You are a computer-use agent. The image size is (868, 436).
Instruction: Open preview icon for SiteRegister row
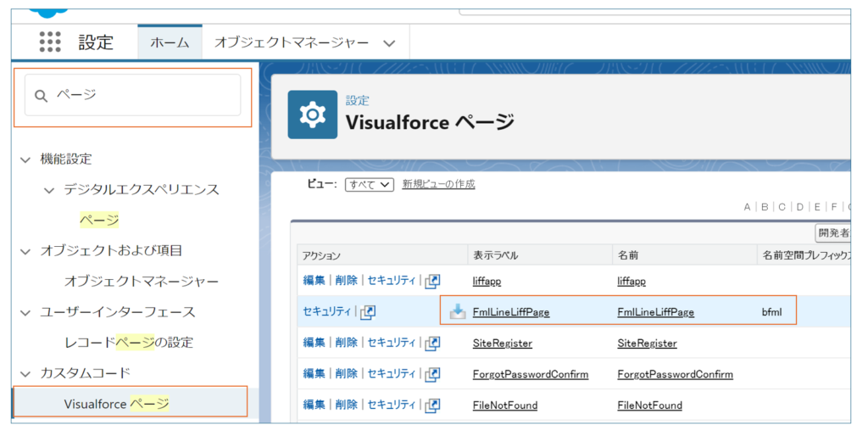(432, 344)
